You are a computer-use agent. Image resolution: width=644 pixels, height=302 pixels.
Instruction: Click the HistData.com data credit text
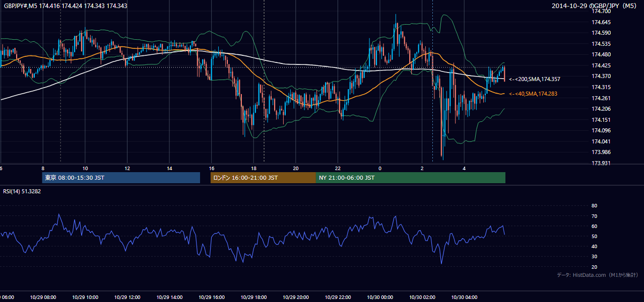tap(597, 275)
